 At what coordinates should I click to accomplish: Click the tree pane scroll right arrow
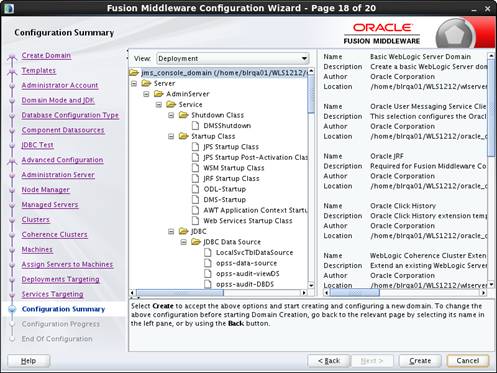[x=304, y=293]
